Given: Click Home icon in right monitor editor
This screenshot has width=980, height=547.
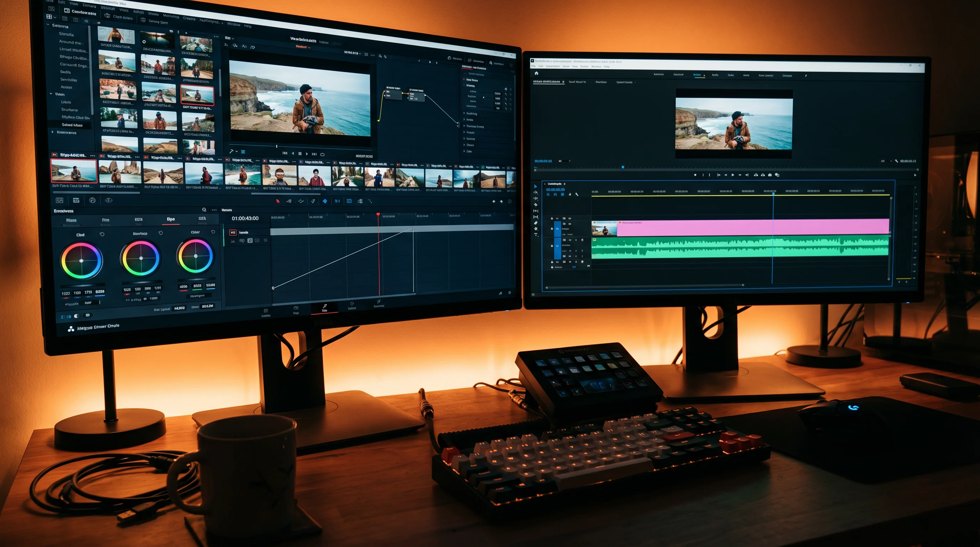Looking at the screenshot, I should [536, 73].
